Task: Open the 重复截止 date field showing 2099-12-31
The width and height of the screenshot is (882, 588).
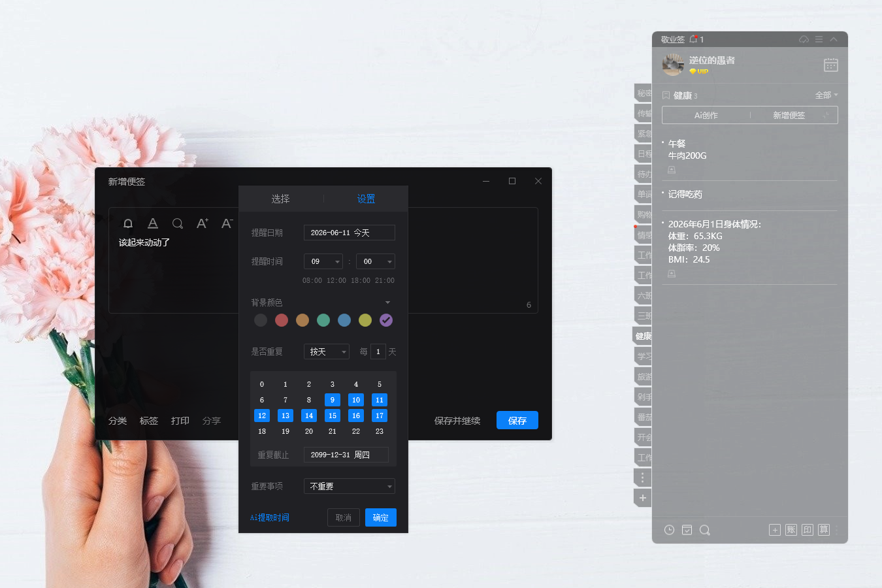Action: [x=346, y=455]
